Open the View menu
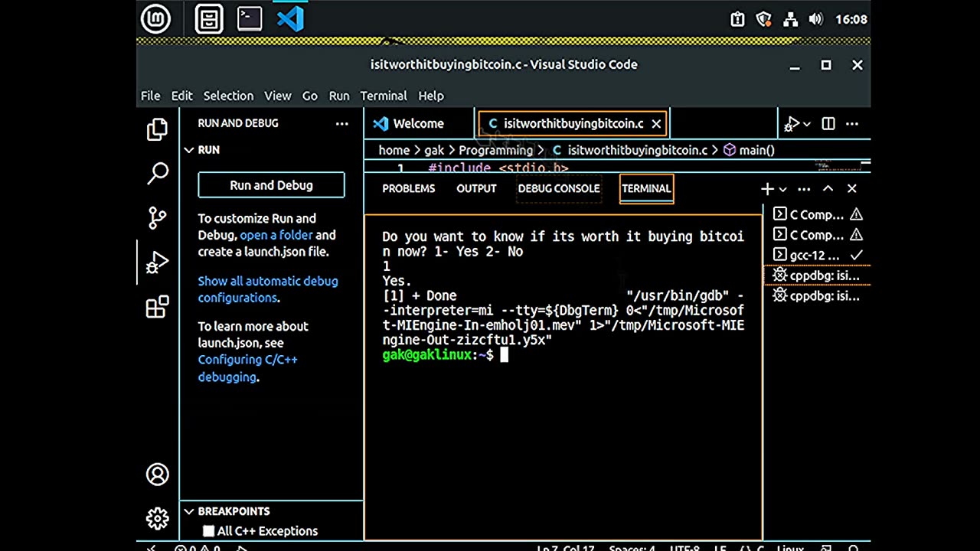980x551 pixels. click(x=277, y=96)
